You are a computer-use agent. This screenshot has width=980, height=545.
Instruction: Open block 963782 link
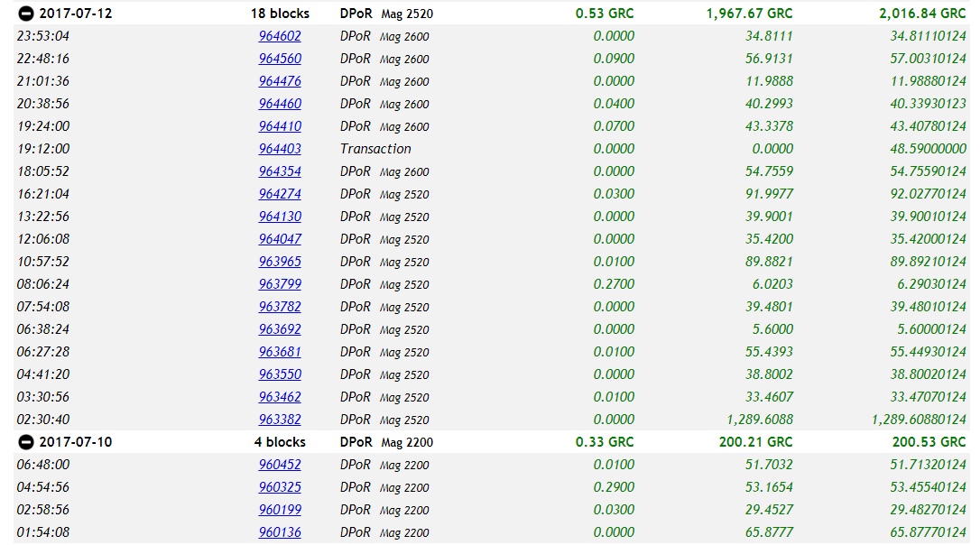[x=280, y=306]
